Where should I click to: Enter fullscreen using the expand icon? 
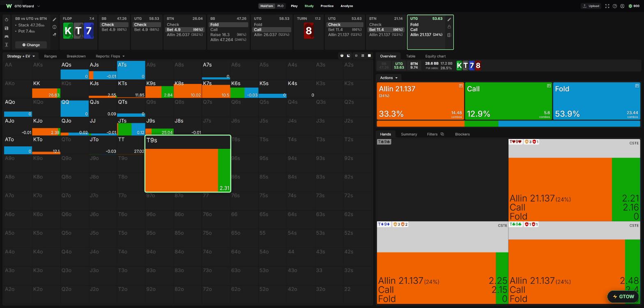click(607, 6)
